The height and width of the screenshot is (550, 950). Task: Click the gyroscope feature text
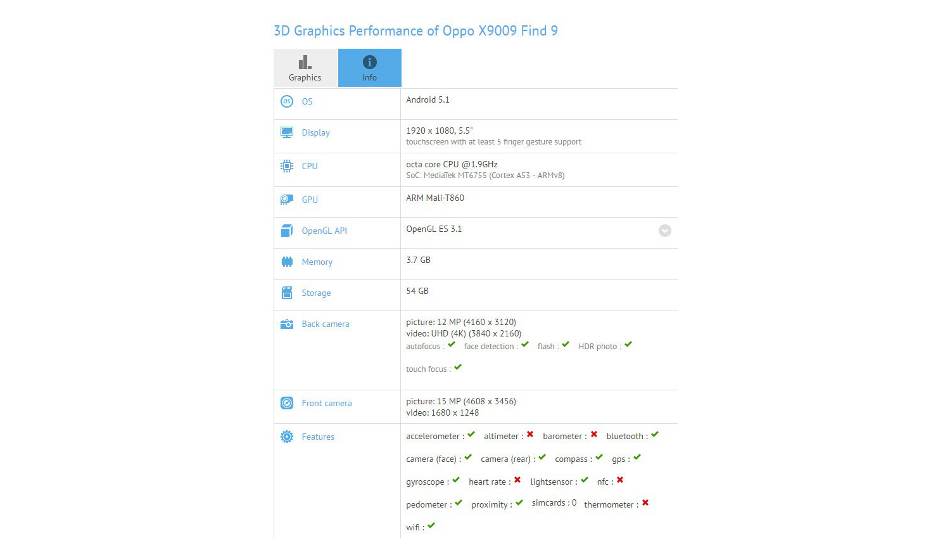[428, 482]
